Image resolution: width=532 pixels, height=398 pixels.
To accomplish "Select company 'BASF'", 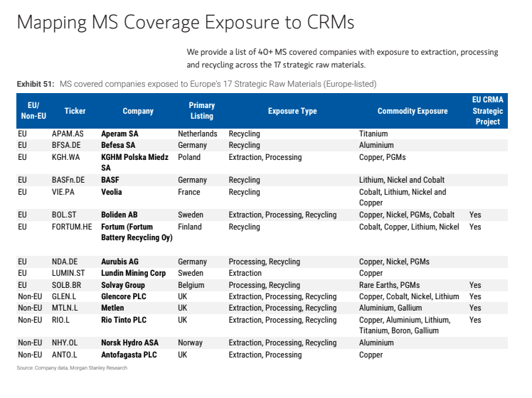I will [110, 180].
